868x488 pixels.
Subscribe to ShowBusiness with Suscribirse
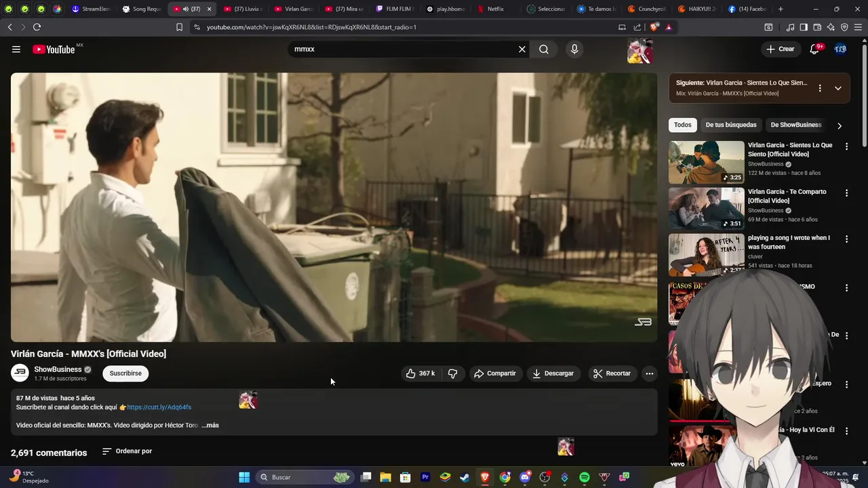coord(125,373)
